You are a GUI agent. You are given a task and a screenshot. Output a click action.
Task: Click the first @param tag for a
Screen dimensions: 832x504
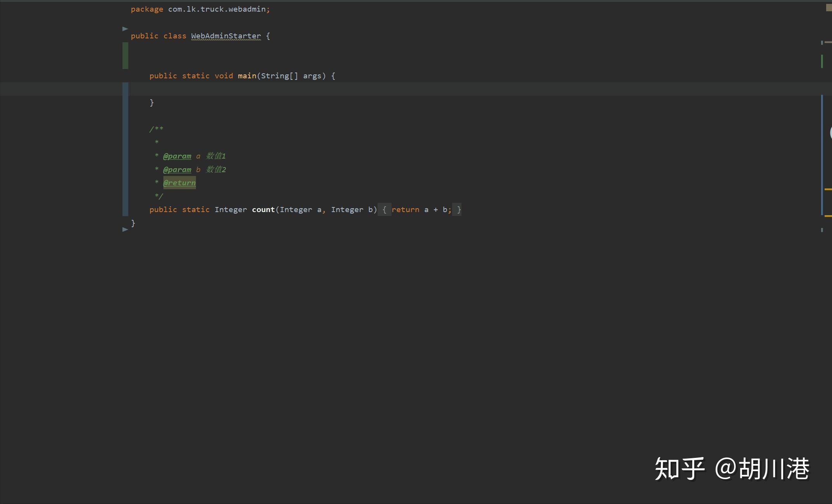(177, 156)
